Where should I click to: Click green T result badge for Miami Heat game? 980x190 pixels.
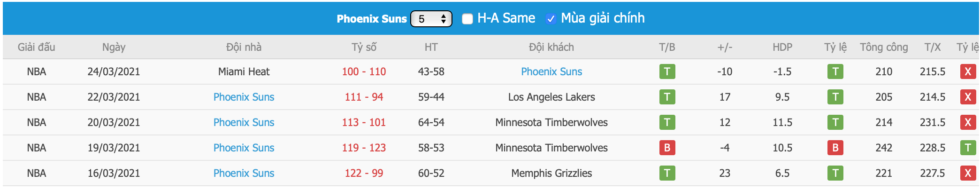pos(667,71)
